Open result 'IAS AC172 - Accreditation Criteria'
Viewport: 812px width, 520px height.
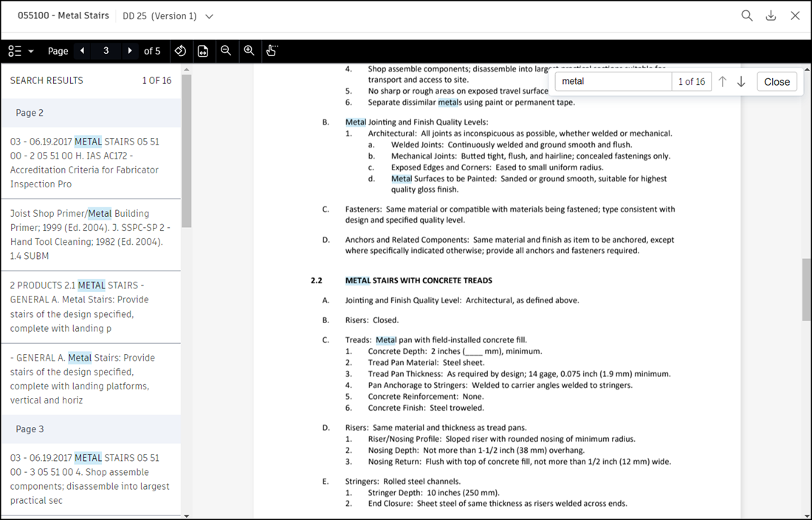(x=91, y=162)
